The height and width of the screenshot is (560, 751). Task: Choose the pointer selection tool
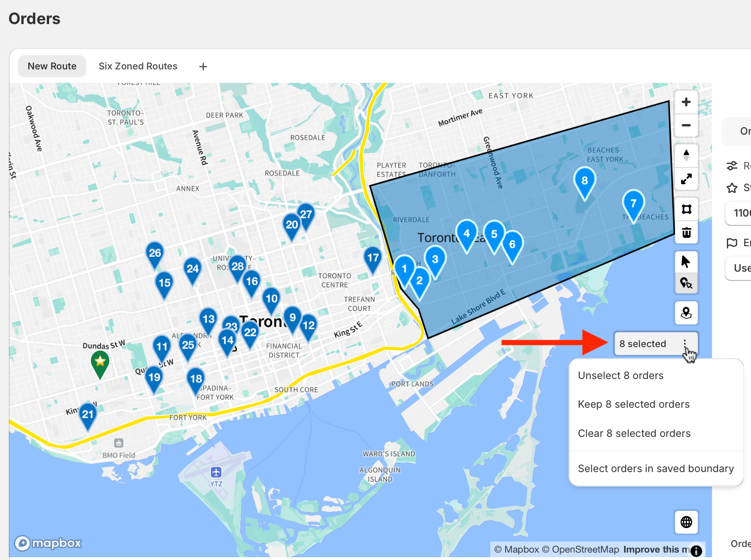click(686, 262)
